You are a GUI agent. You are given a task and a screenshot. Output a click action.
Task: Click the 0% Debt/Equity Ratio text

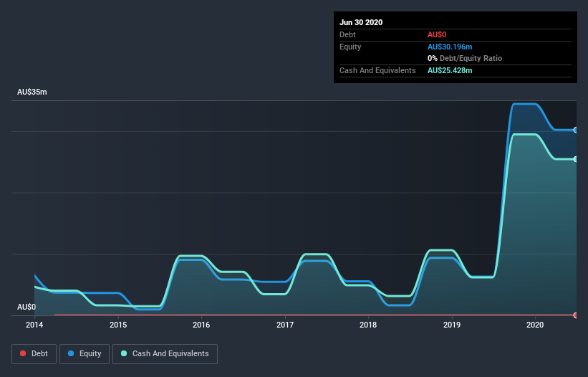465,58
